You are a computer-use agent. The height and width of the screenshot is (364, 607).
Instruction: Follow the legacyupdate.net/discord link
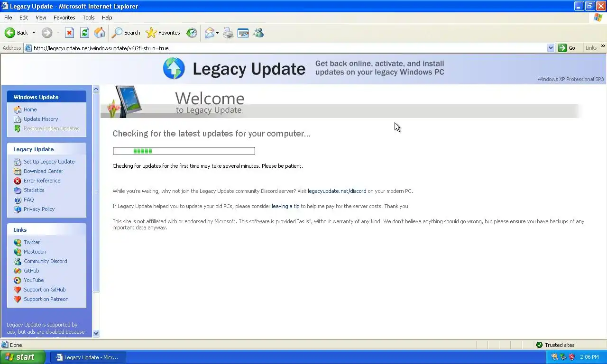[x=337, y=191]
